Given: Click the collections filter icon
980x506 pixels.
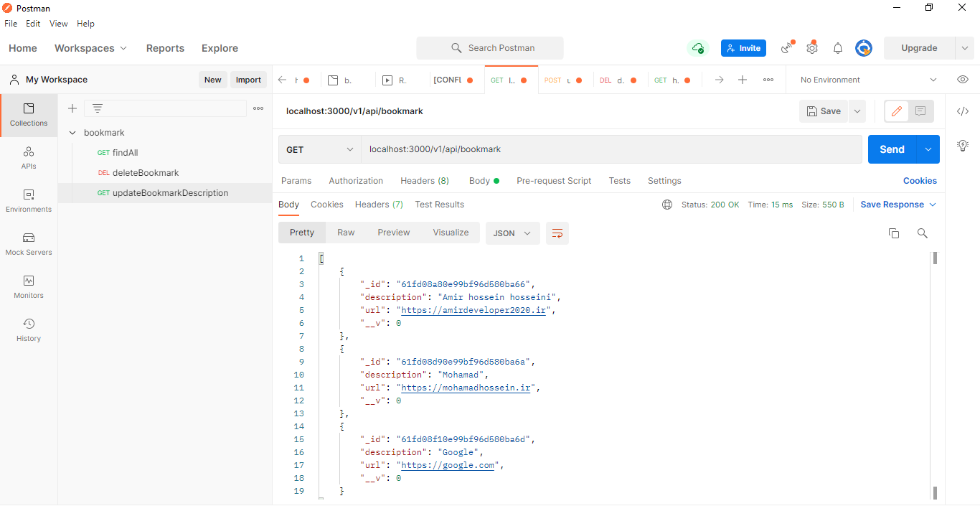Looking at the screenshot, I should coord(98,108).
